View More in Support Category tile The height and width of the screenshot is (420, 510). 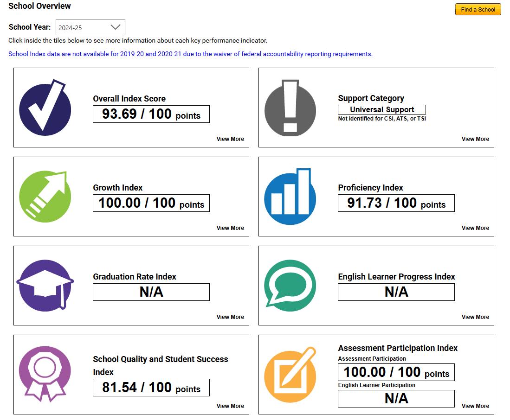[475, 139]
